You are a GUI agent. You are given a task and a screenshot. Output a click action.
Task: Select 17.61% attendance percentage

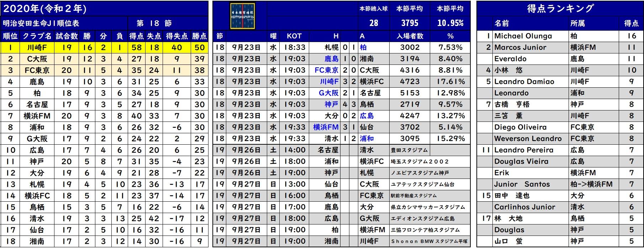450,82
